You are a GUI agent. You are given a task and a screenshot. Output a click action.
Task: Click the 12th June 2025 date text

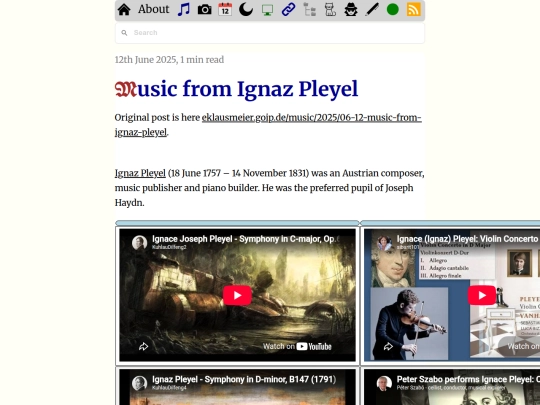click(146, 60)
